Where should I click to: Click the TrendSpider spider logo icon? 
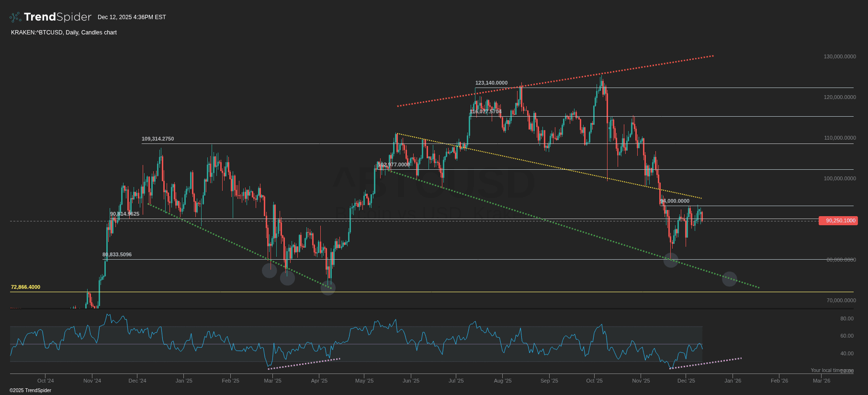coord(15,17)
